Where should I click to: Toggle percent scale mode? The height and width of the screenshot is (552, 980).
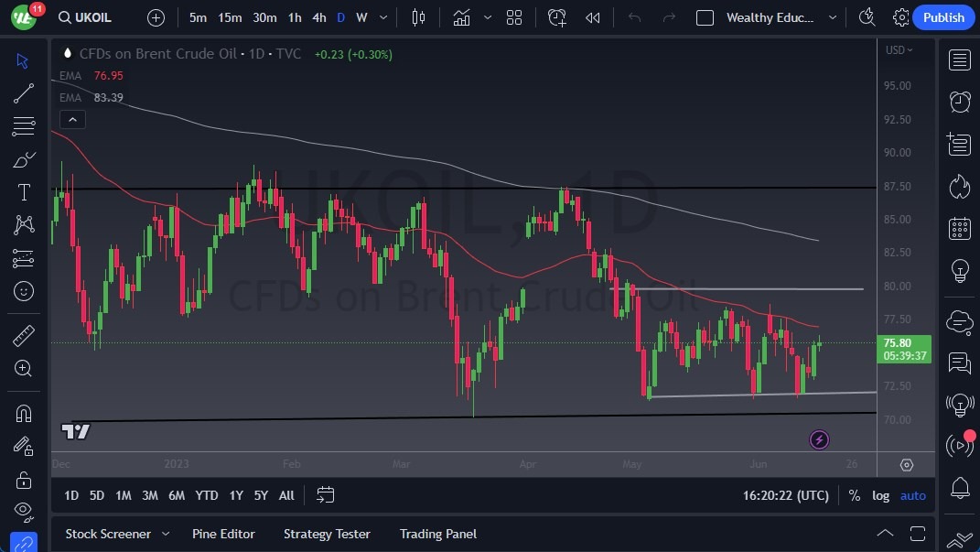click(x=854, y=495)
